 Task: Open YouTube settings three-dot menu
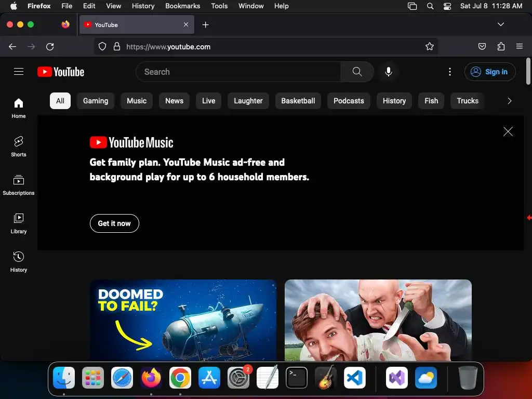[449, 72]
